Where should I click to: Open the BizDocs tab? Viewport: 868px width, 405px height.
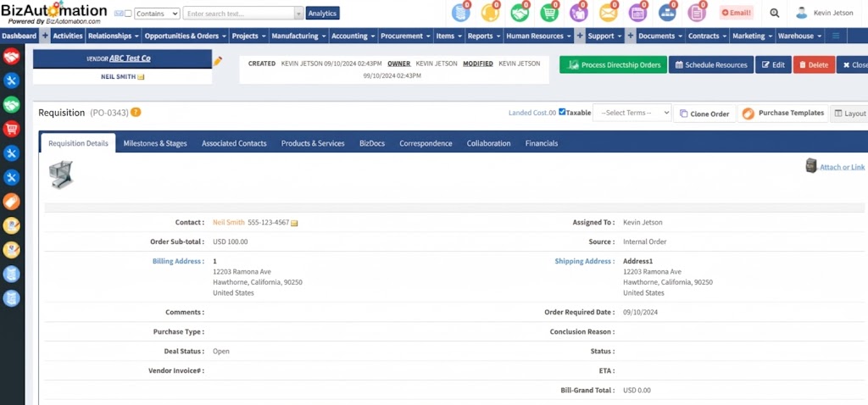pyautogui.click(x=372, y=143)
